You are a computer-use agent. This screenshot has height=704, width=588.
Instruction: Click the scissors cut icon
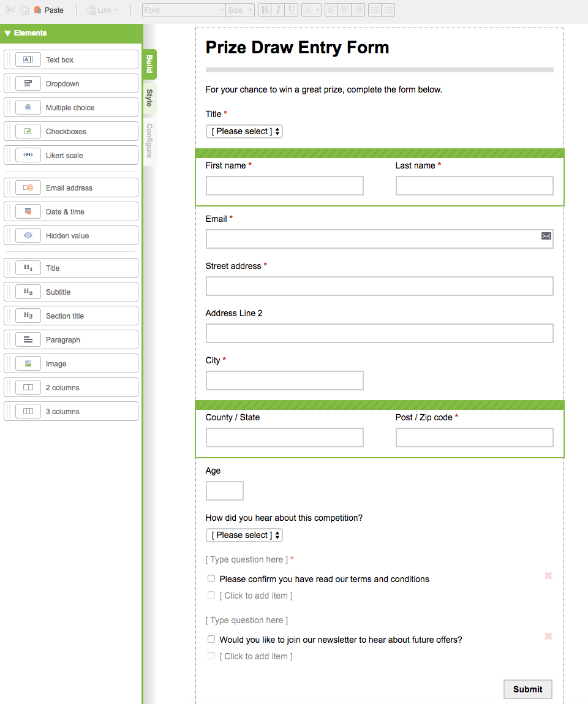click(x=10, y=10)
